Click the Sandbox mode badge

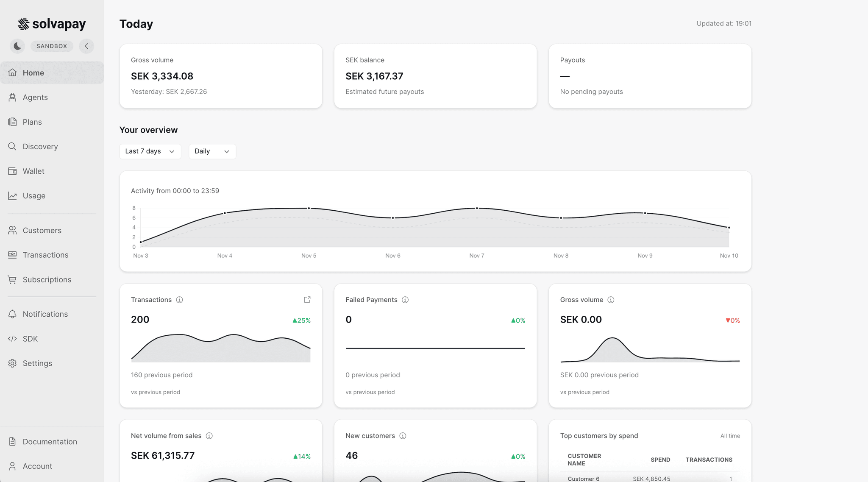tap(52, 46)
